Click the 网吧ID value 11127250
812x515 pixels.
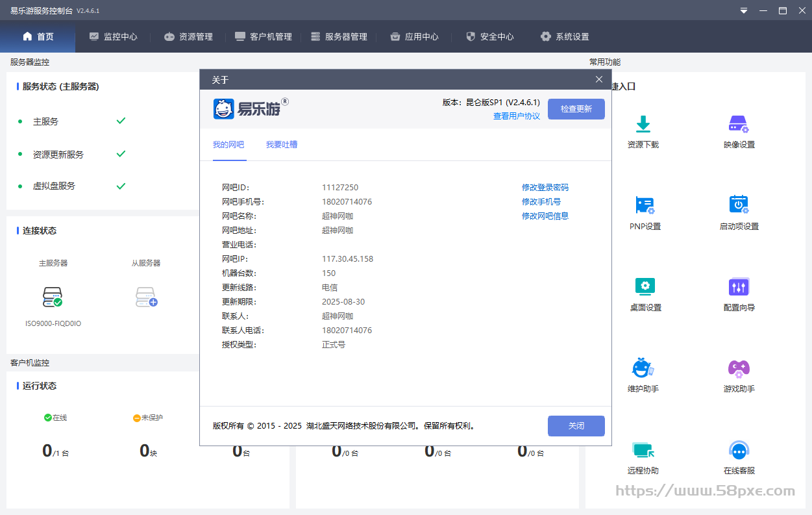340,187
